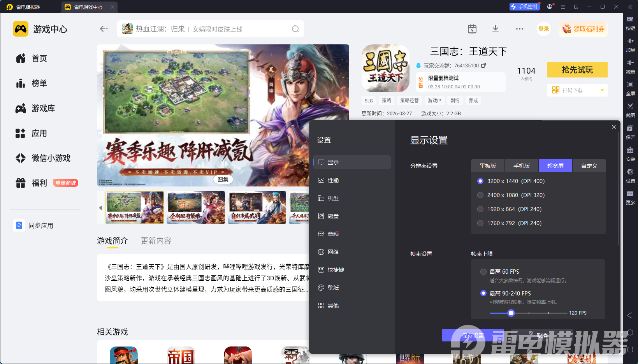Click 保存设置 to save settings
Screen dimensions: 638x364
(x=473, y=335)
